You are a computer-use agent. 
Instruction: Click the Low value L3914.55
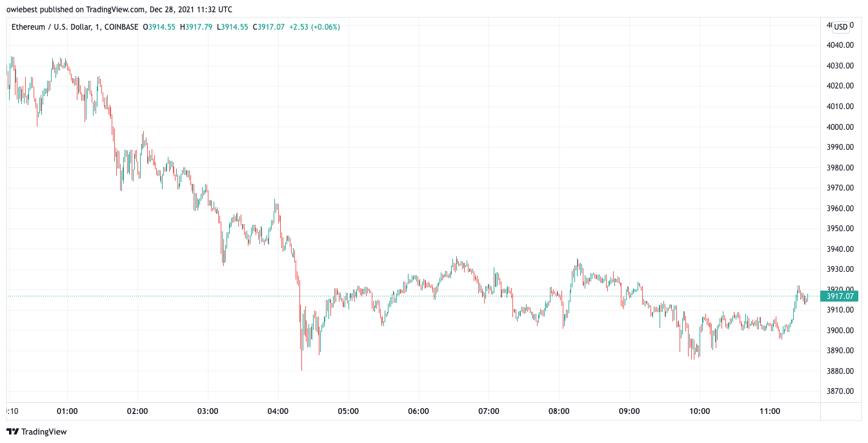[x=233, y=27]
